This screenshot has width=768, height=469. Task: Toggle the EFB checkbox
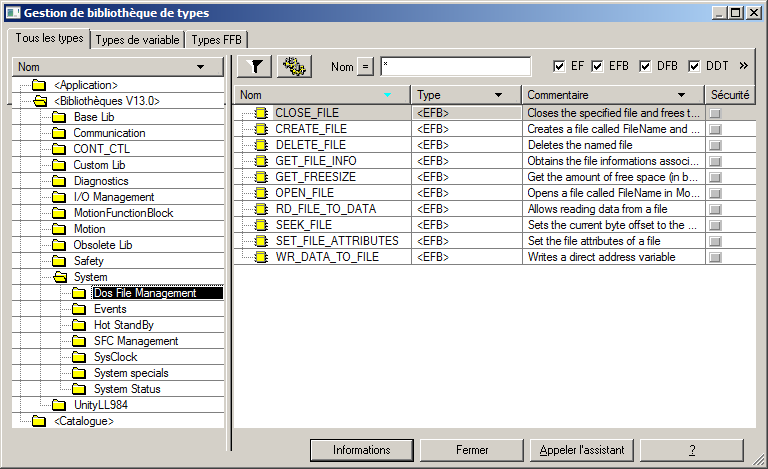(x=597, y=66)
